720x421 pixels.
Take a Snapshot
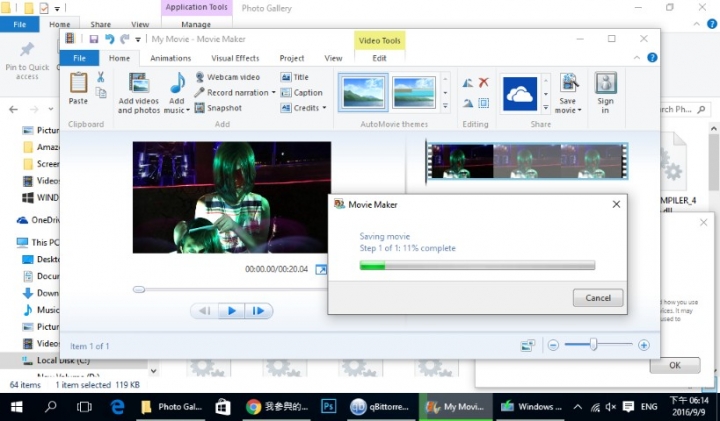coord(218,108)
